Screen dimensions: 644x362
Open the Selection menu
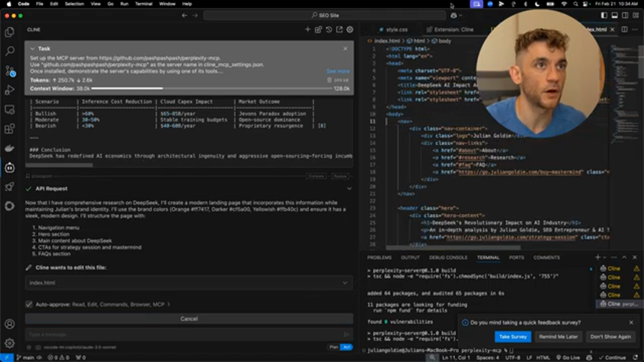coord(74,4)
